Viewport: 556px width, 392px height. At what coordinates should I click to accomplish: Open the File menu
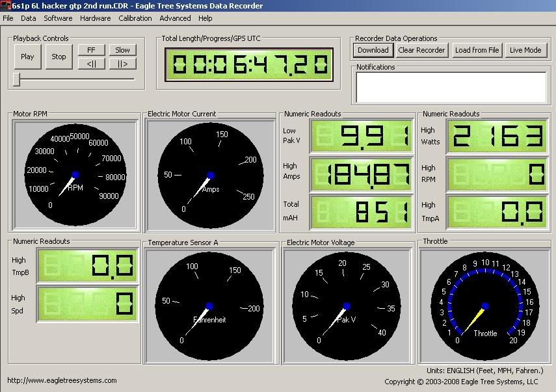coord(8,18)
